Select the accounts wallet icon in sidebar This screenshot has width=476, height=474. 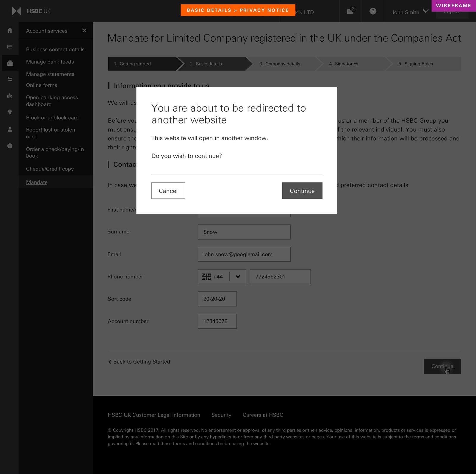tap(10, 62)
